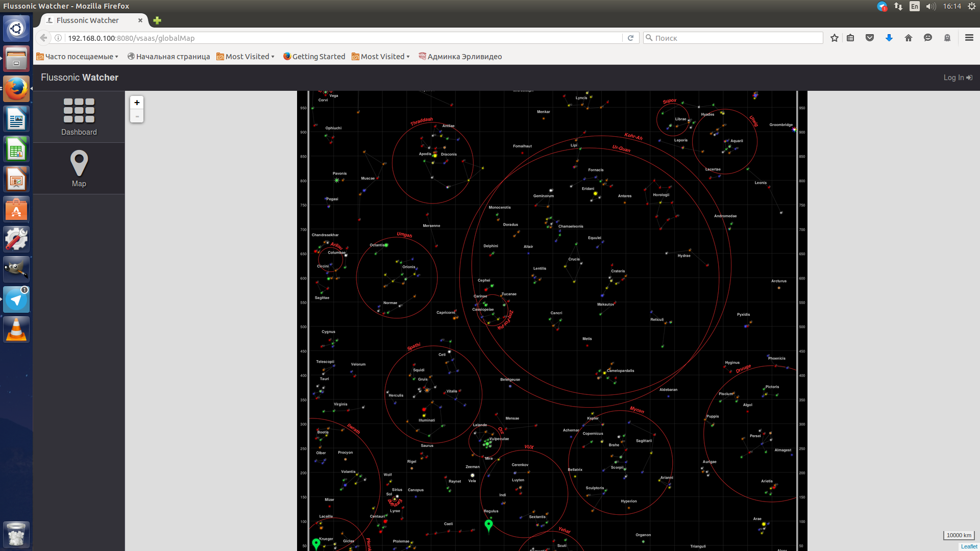The image size is (980, 551).
Task: Click the Sol star label on map
Action: 389,494
